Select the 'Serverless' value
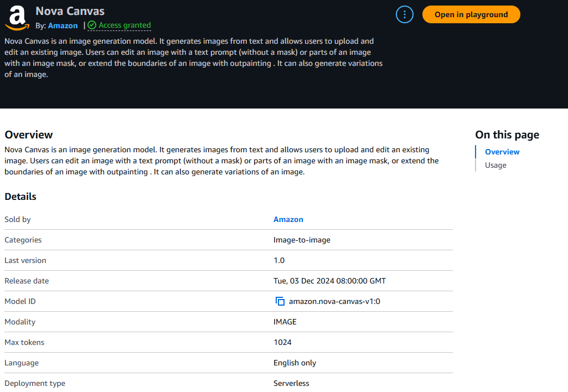Image resolution: width=568 pixels, height=392 pixels. coord(291,383)
